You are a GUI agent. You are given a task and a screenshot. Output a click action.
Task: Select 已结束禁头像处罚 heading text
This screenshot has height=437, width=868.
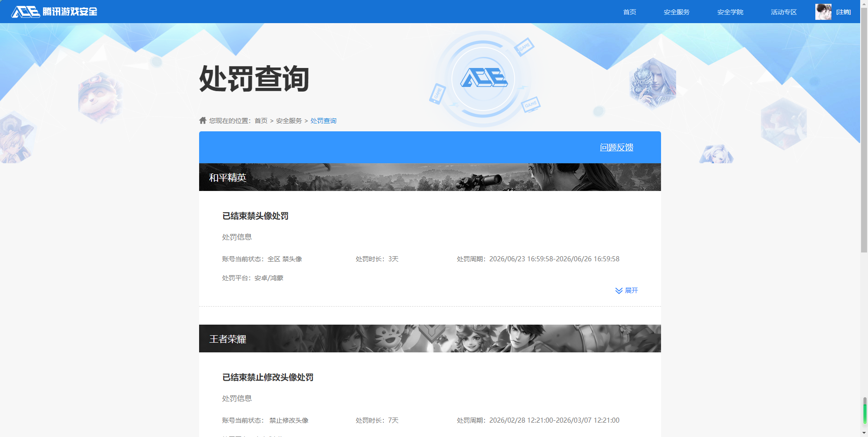pyautogui.click(x=255, y=216)
